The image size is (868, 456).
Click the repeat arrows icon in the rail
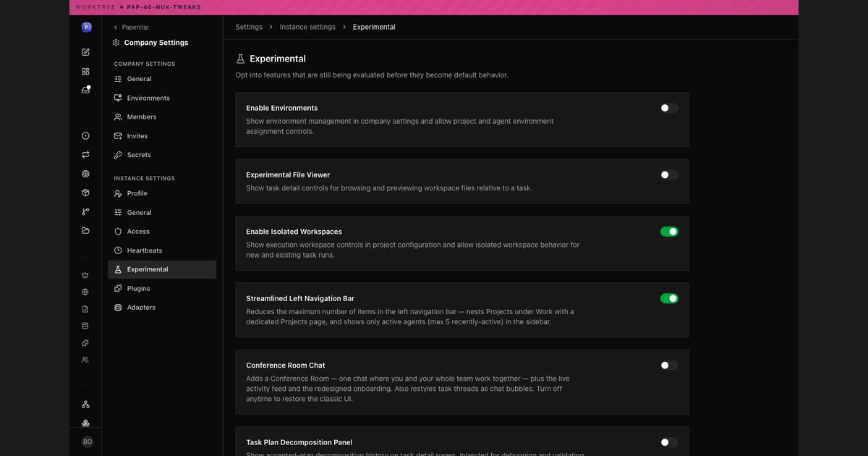(85, 154)
